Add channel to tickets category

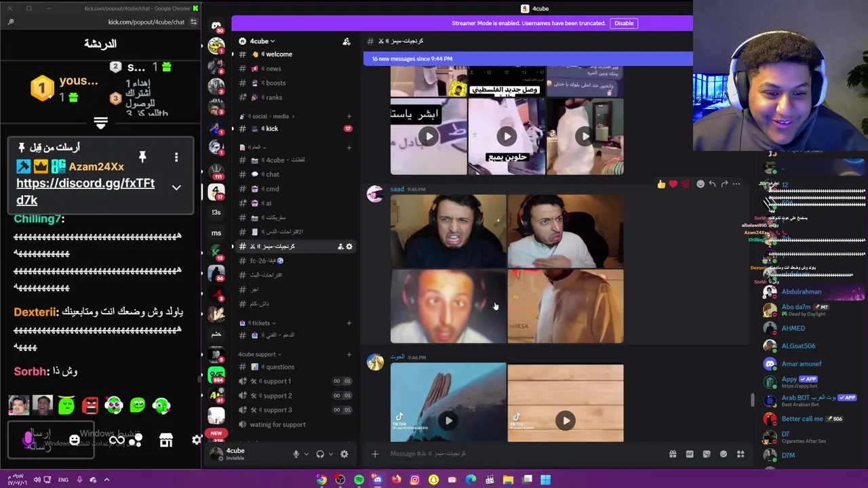[x=349, y=323]
